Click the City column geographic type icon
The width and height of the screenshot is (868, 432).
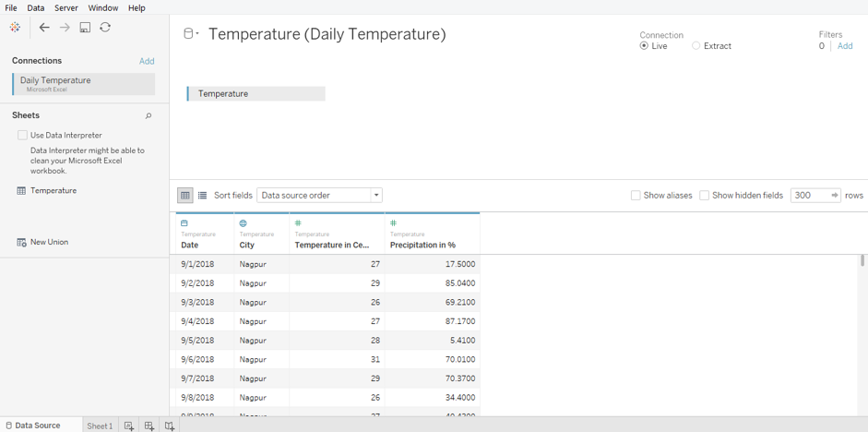pyautogui.click(x=244, y=223)
